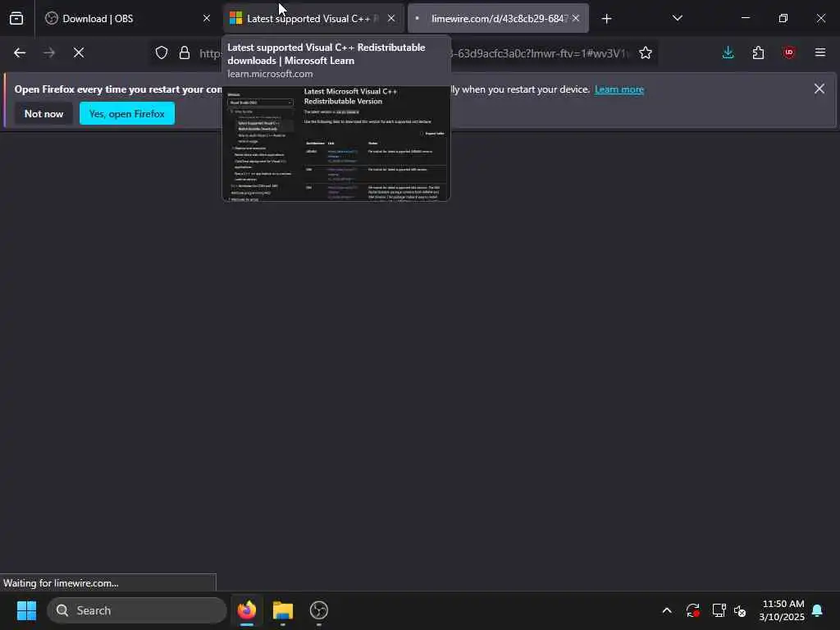
Task: Show hidden system tray icons
Action: pos(667,610)
